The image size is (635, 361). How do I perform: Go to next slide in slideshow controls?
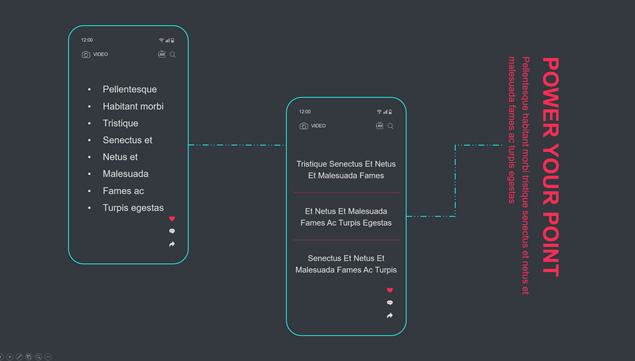click(x=9, y=357)
